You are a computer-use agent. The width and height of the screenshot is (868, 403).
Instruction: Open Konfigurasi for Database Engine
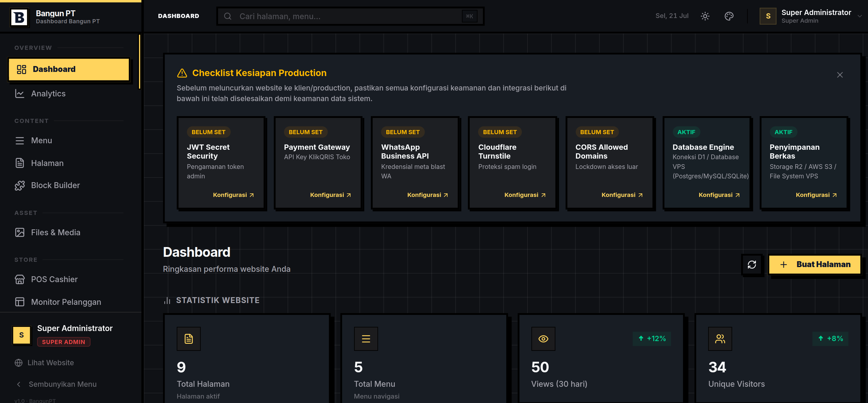tap(719, 195)
